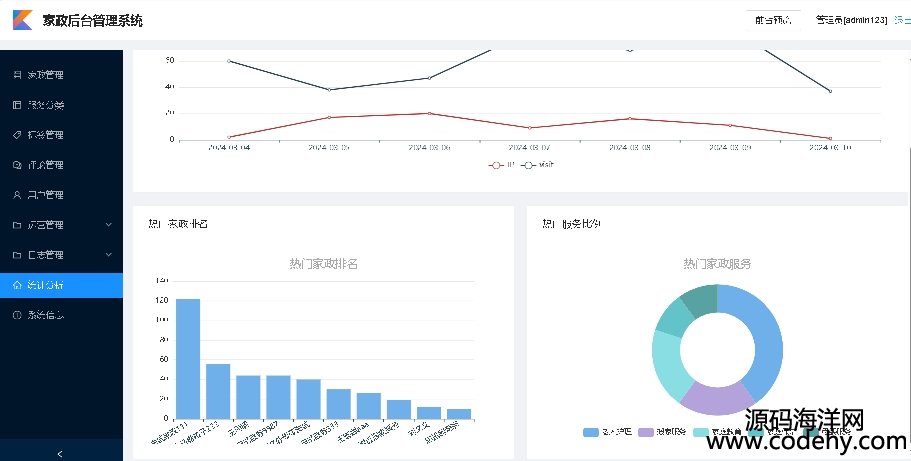Click the info circle icon in sidebar

pyautogui.click(x=16, y=315)
